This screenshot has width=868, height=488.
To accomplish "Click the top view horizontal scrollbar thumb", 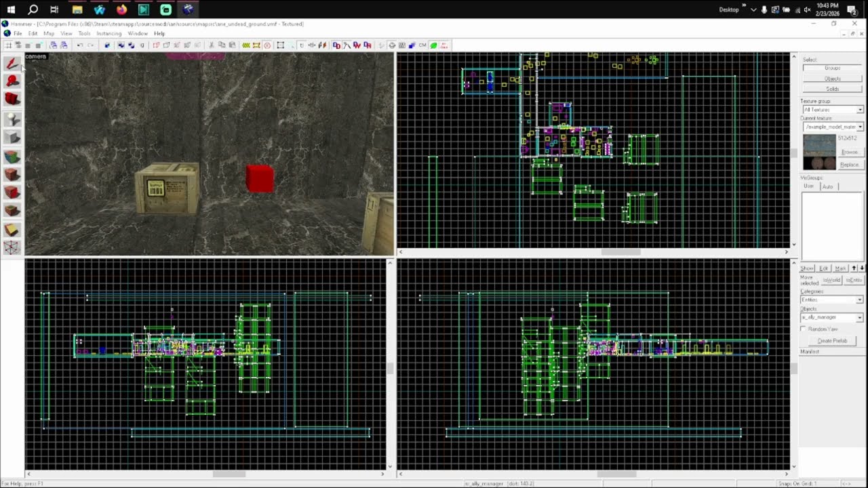I will click(620, 252).
